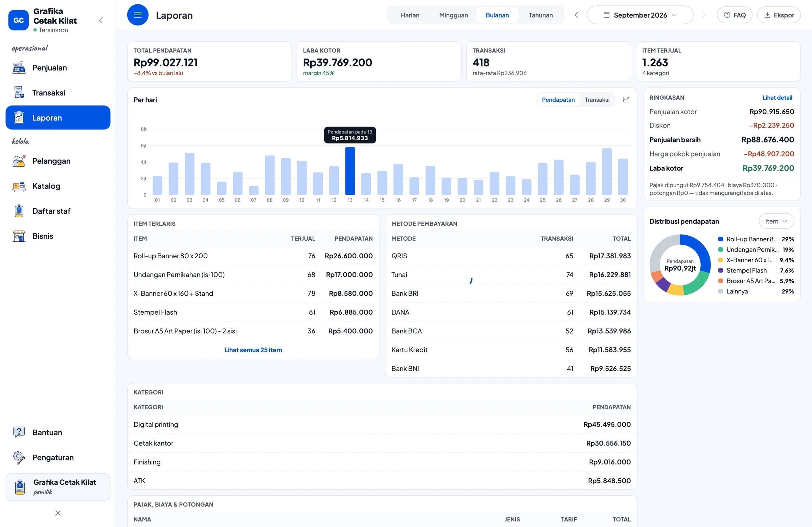Switch to the Harian tab
This screenshot has width=812, height=527.
tap(410, 15)
